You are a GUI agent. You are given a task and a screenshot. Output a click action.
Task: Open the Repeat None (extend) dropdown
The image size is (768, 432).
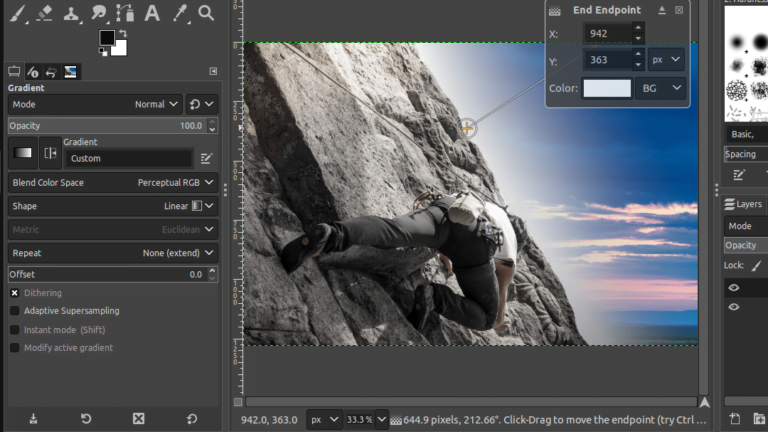click(113, 253)
